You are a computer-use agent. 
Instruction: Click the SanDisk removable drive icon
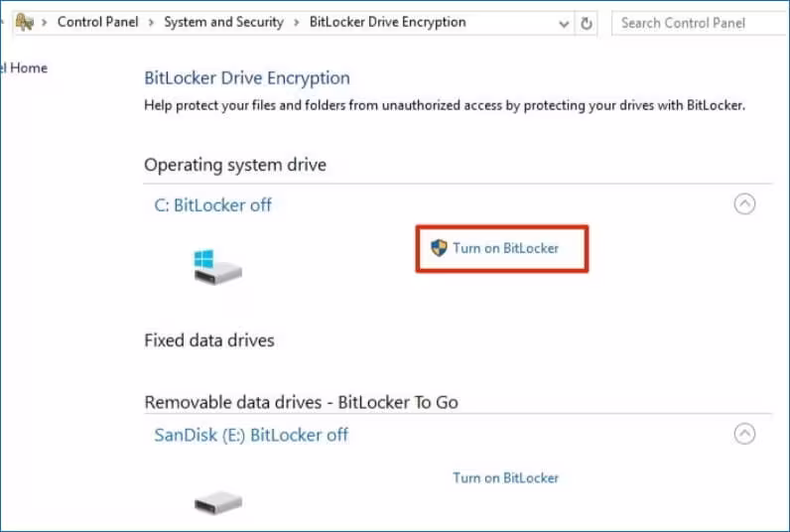(x=217, y=504)
